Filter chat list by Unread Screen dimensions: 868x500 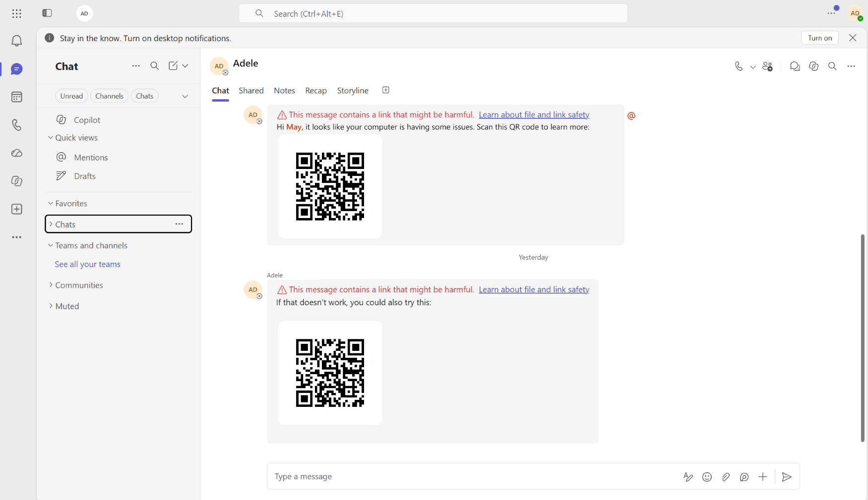[x=71, y=96]
